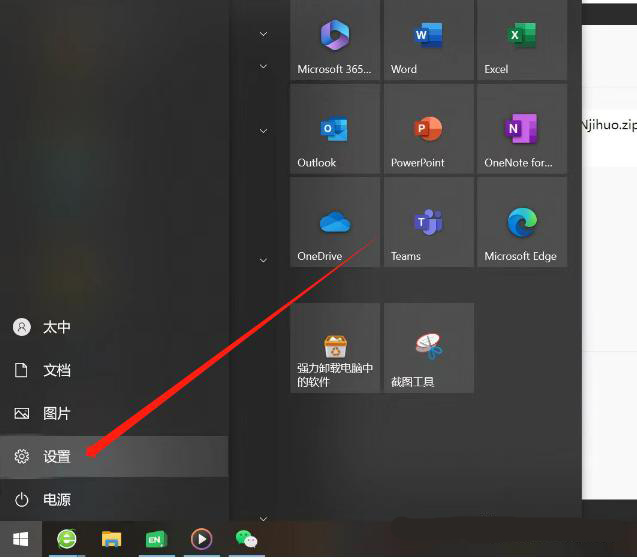This screenshot has height=559, width=637.
Task: Expand the bottom chevron above the taskbar
Action: (263, 518)
